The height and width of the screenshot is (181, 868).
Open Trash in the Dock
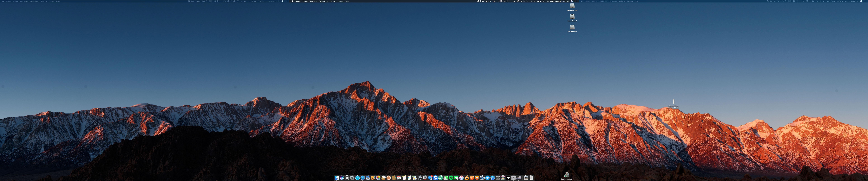[531, 178]
